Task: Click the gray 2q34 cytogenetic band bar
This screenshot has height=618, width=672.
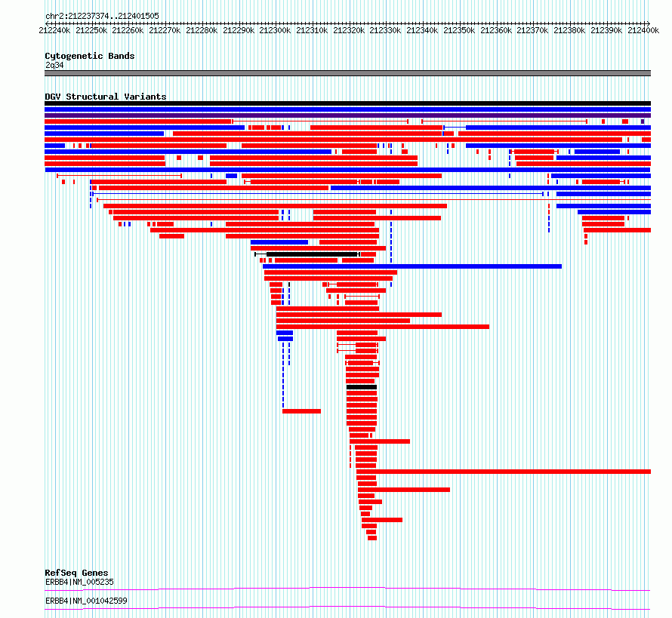Action: tap(347, 73)
